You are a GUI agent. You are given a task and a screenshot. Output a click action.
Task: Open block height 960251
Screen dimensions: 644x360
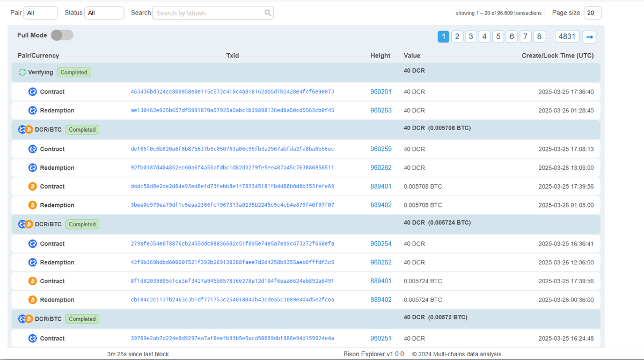point(381,339)
